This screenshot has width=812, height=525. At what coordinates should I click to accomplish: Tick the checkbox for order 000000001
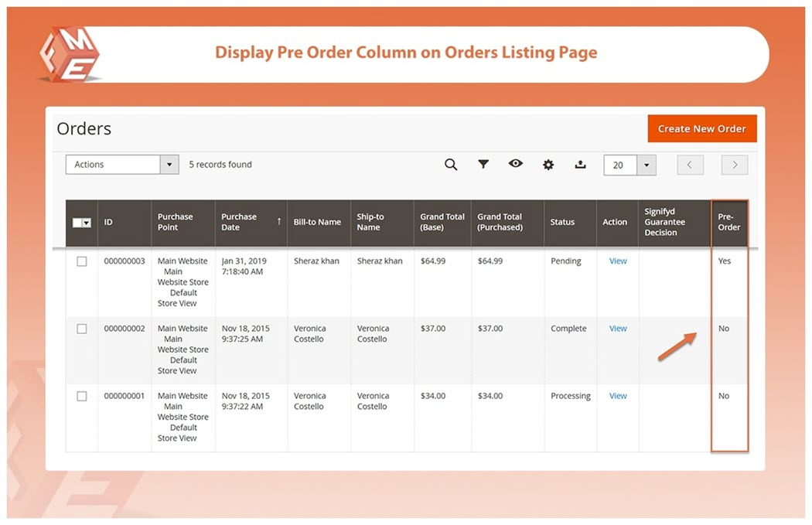tap(82, 397)
